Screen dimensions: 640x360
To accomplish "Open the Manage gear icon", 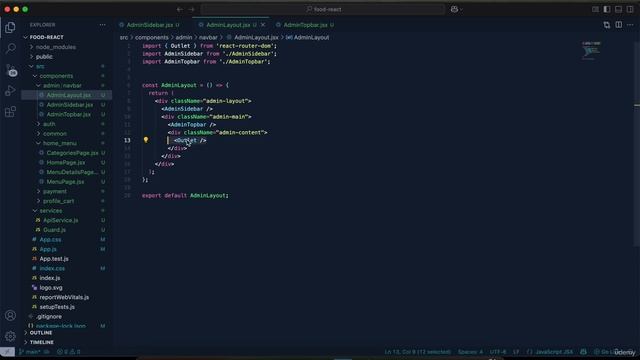I will (x=10, y=336).
